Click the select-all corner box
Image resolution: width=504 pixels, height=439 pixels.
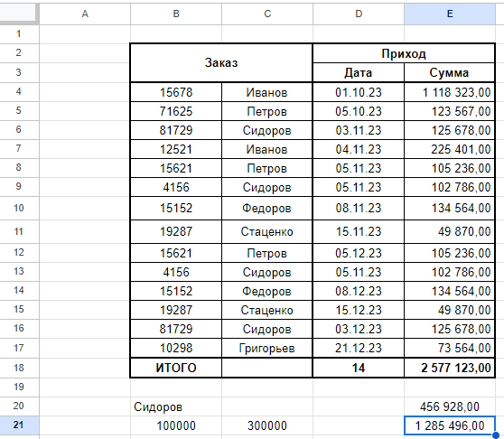[x=19, y=14]
